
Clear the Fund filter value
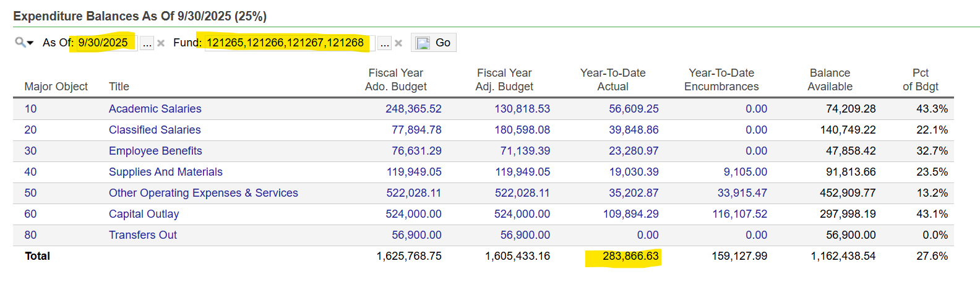pos(398,43)
